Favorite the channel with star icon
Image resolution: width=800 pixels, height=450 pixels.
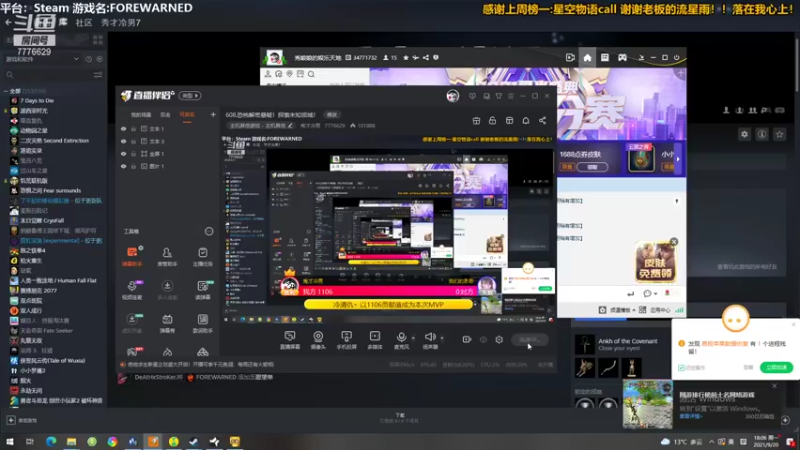coord(406,58)
